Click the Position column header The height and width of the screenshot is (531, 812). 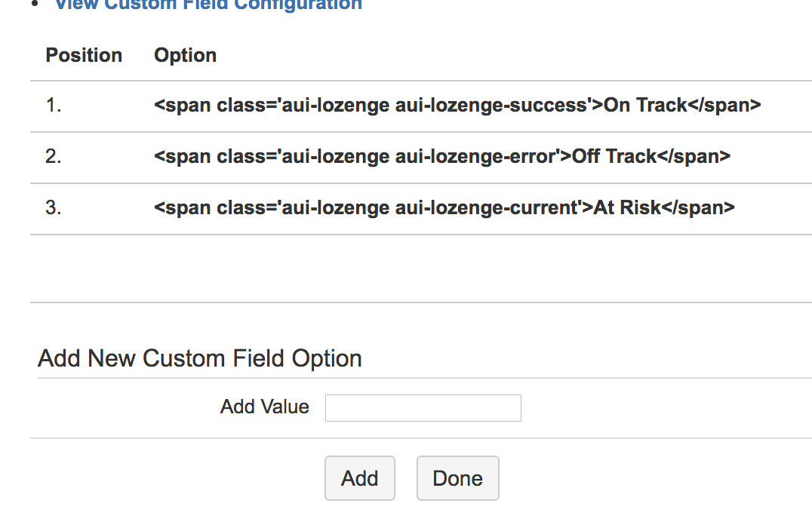click(84, 55)
